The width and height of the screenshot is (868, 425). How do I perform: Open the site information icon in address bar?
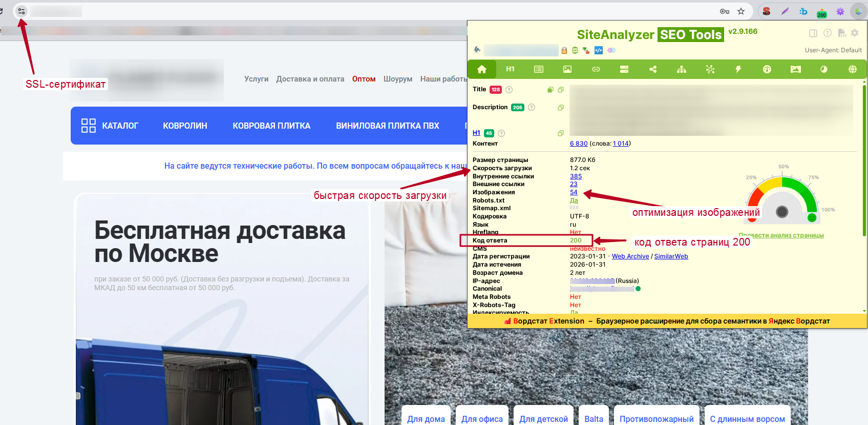click(21, 11)
